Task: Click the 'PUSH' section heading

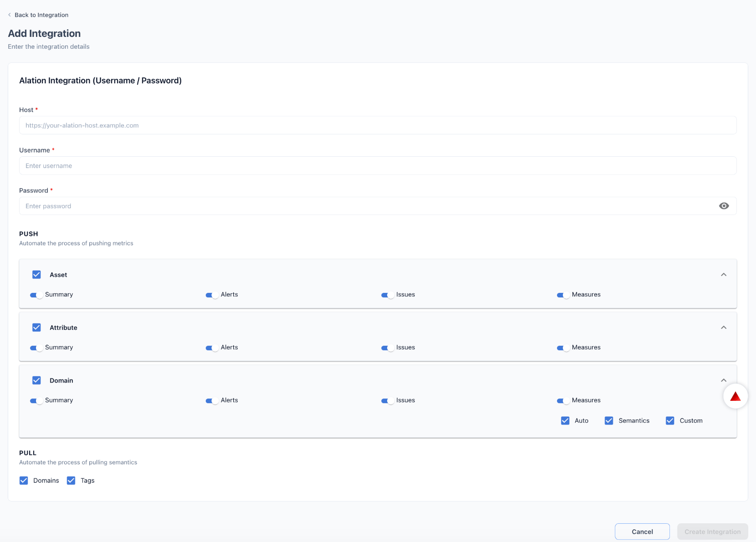Action: (29, 234)
